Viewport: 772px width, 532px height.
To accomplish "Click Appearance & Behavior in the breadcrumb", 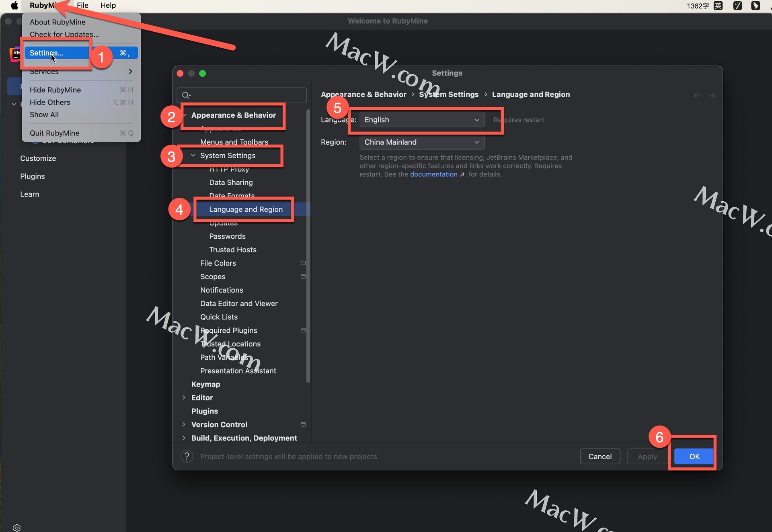I will coord(363,94).
